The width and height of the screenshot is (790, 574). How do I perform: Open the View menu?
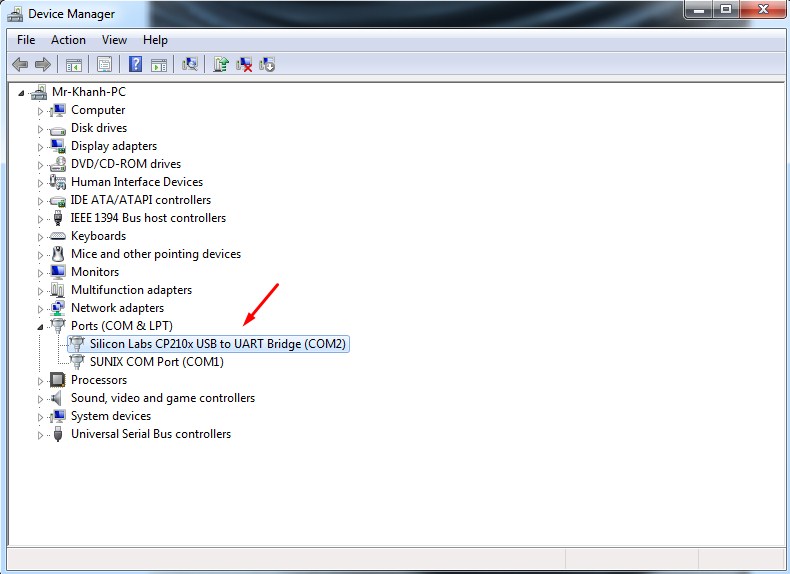point(114,40)
